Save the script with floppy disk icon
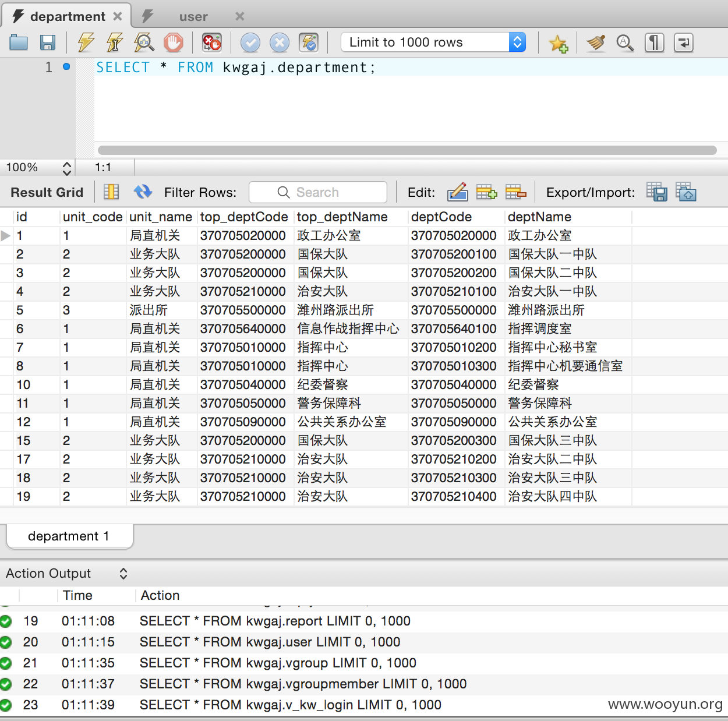Viewport: 728px width, 721px height. pos(48,43)
